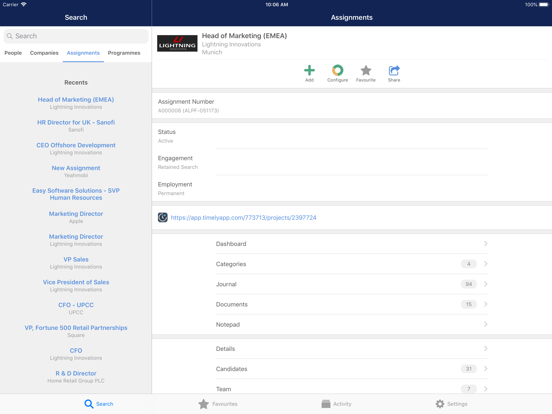Expand Team row chevron
Screen dimensions: 552x414
tap(485, 389)
